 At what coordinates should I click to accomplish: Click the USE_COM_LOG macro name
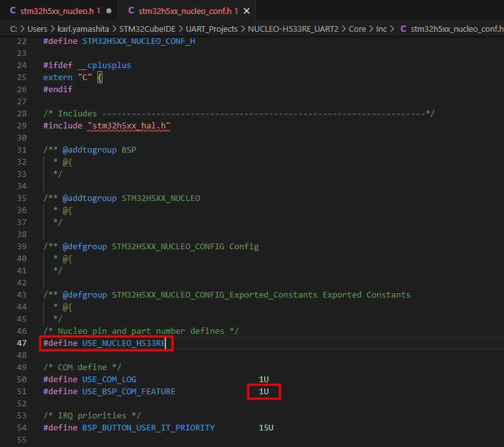[x=109, y=380]
